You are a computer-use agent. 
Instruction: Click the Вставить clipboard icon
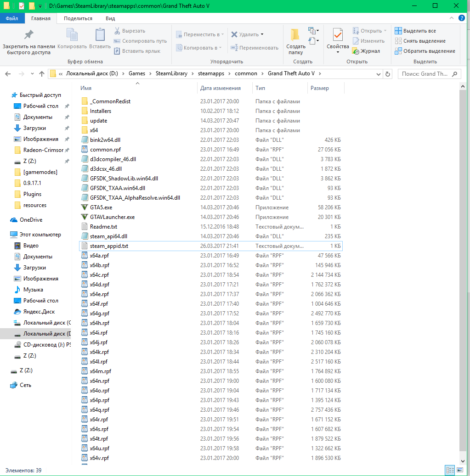(100, 34)
